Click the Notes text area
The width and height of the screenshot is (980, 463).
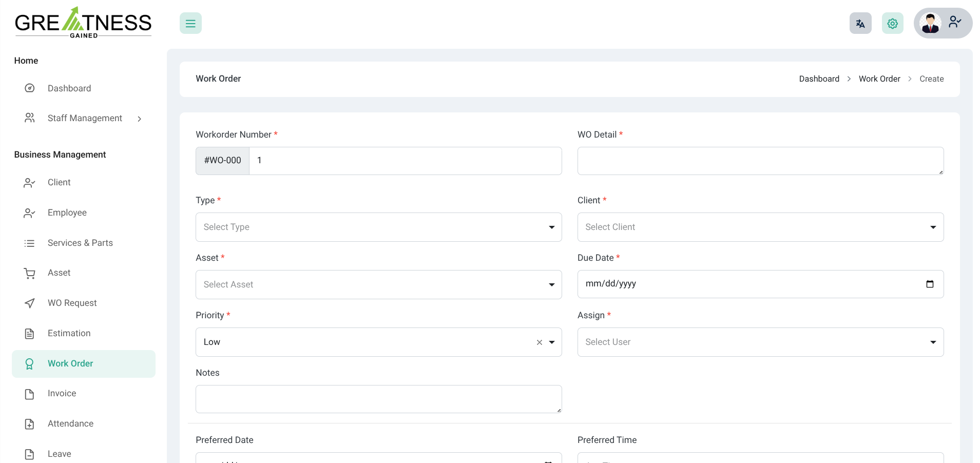378,399
